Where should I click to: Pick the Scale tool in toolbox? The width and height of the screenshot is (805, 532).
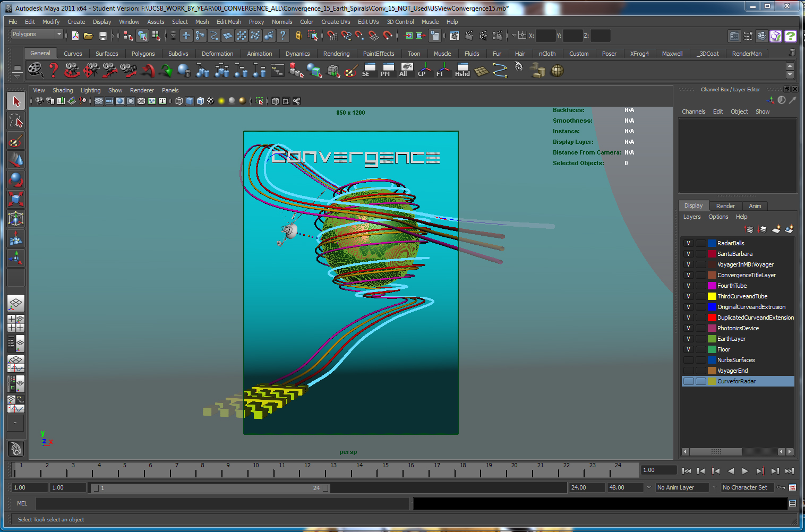coord(16,199)
